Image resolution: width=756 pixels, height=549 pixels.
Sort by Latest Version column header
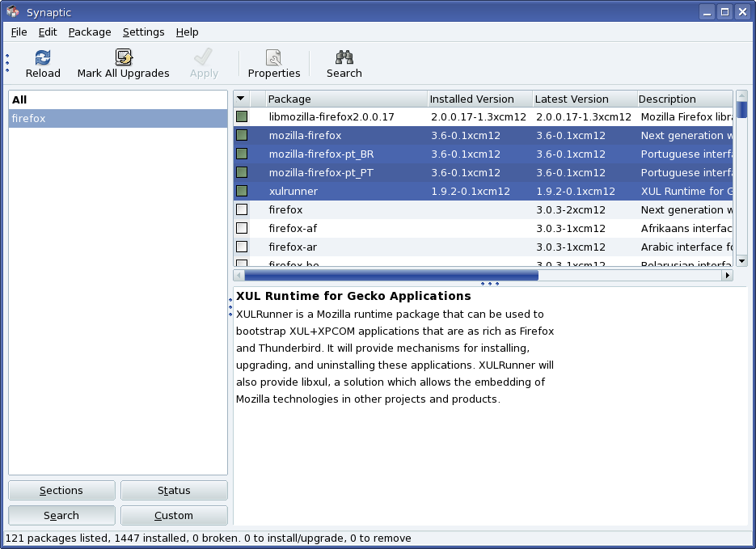(x=585, y=99)
